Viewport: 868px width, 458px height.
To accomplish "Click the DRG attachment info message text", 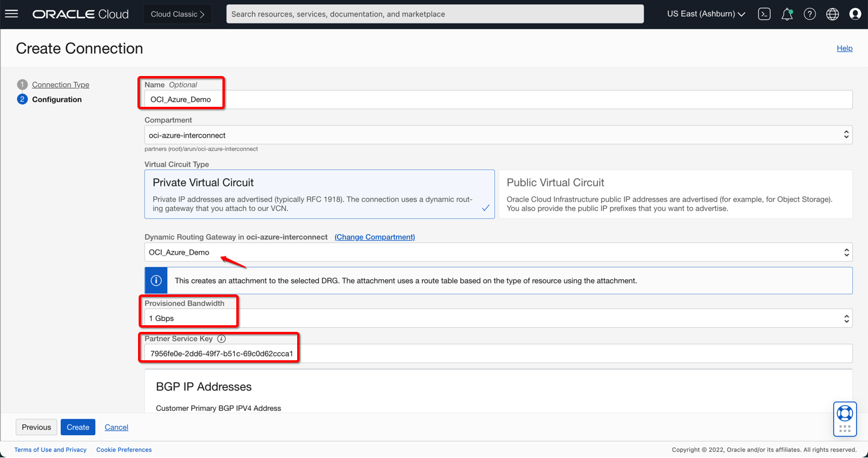I will (406, 281).
